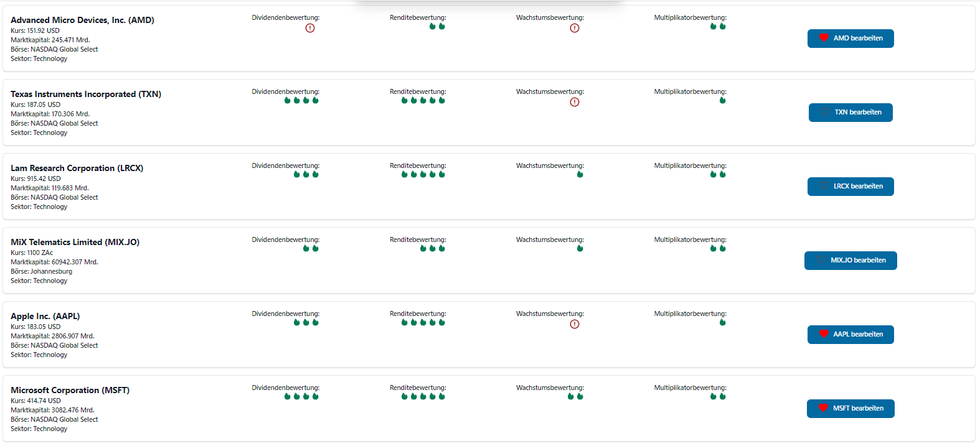Click Lam Research's Dividendenbewertung leaf icons
This screenshot has width=980, height=446.
click(306, 174)
